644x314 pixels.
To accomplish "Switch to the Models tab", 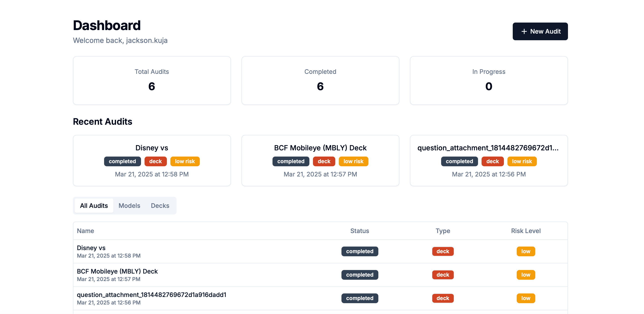I will [129, 206].
